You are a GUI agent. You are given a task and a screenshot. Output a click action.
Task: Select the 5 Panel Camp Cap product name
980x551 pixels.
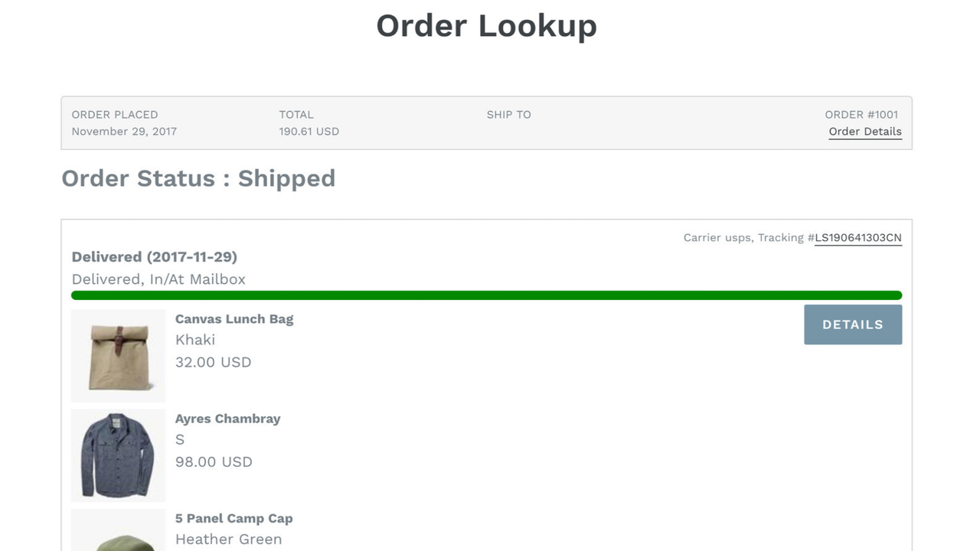coord(234,518)
